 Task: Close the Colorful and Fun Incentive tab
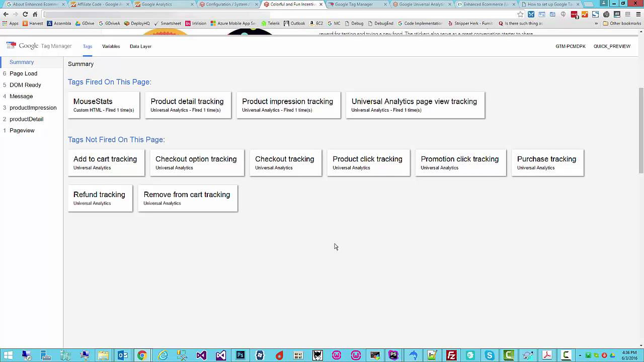(320, 4)
